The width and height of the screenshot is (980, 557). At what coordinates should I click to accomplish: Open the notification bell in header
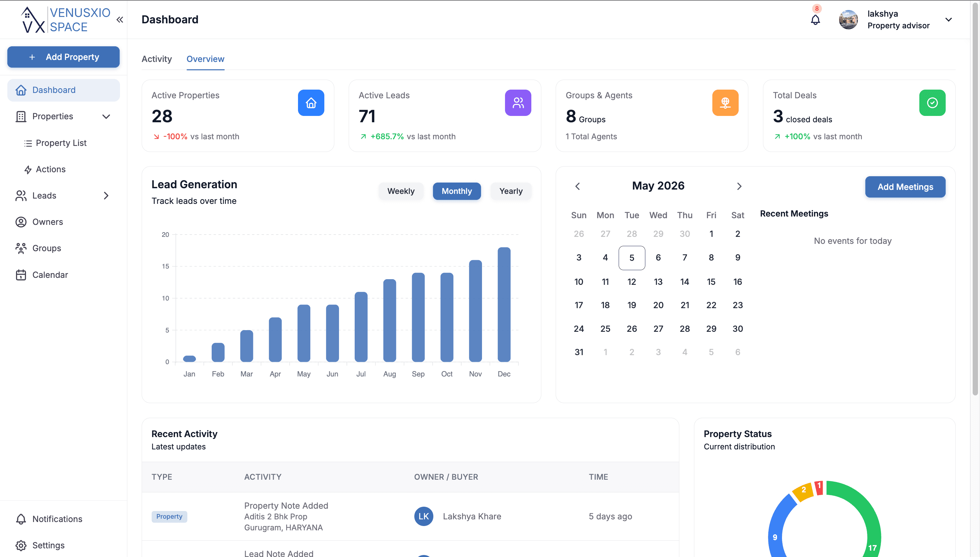tap(815, 20)
